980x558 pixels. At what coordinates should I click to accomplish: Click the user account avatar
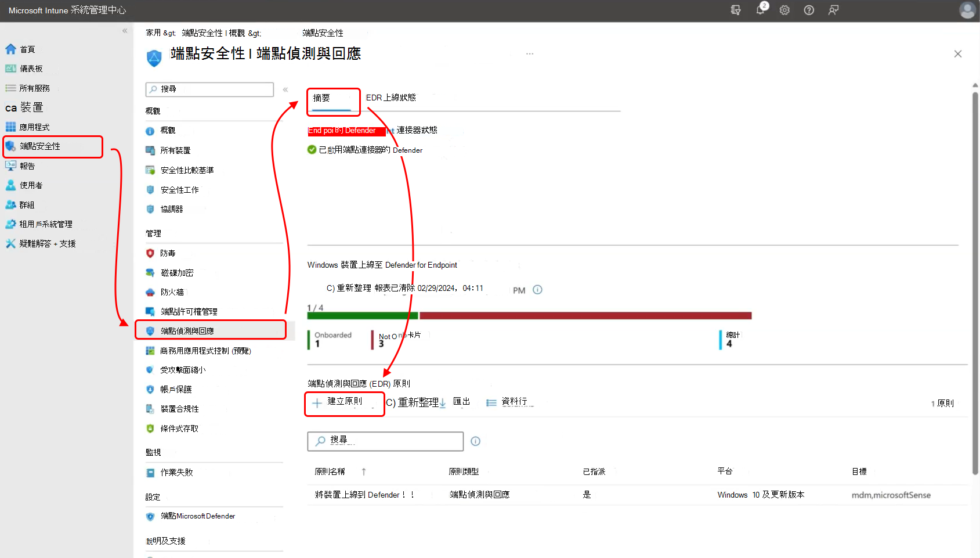click(x=967, y=10)
